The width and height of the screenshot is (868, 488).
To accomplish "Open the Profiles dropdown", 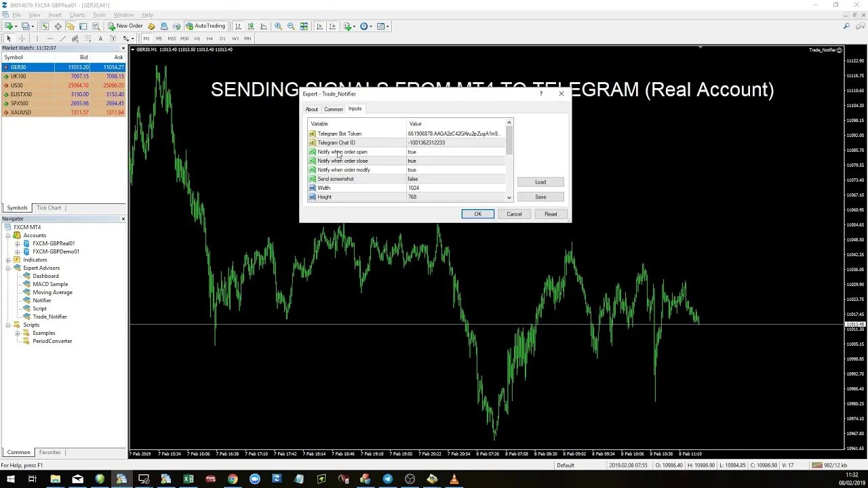I will [x=27, y=26].
